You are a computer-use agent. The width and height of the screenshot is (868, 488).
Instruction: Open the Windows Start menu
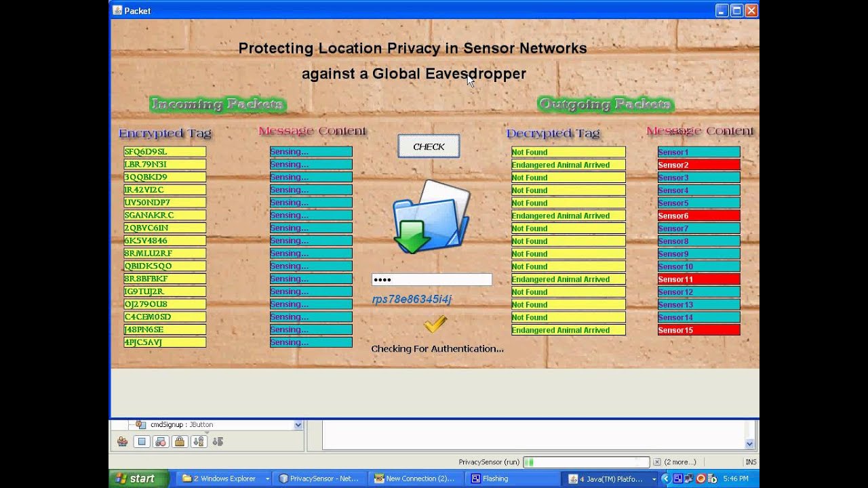click(140, 479)
